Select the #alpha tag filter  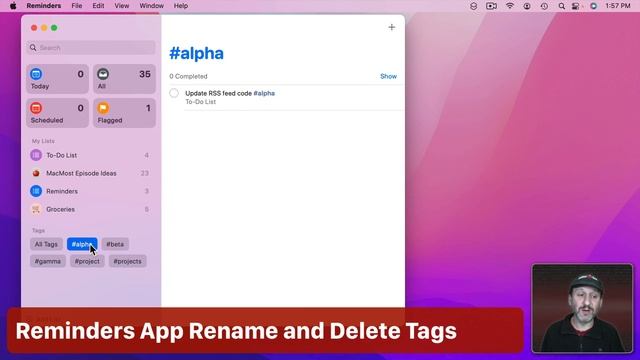(x=82, y=244)
